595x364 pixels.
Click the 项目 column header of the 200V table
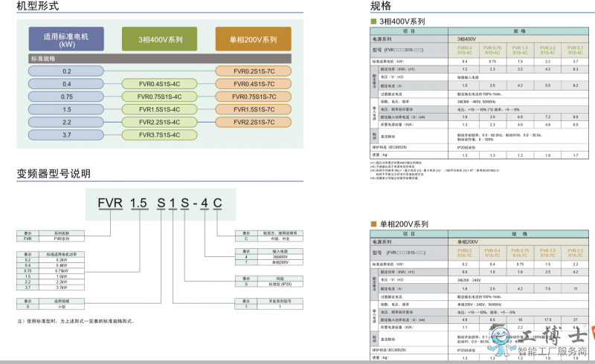click(x=409, y=234)
